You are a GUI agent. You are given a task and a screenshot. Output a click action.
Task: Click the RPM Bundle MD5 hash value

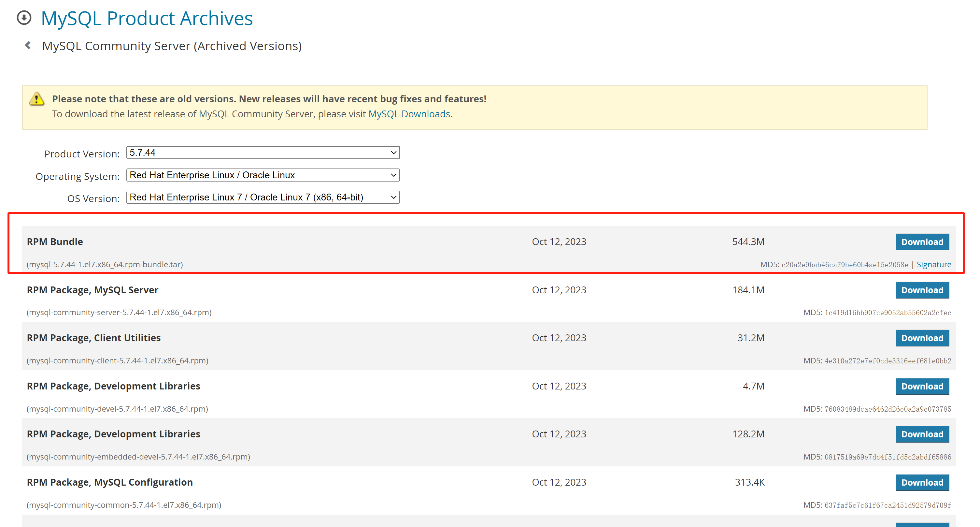coord(845,265)
